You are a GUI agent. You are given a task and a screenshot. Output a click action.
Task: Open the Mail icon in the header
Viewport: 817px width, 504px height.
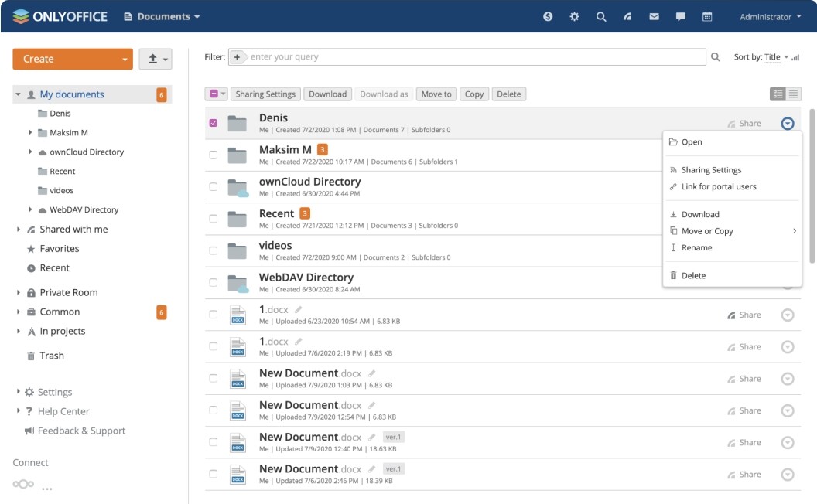pyautogui.click(x=654, y=15)
